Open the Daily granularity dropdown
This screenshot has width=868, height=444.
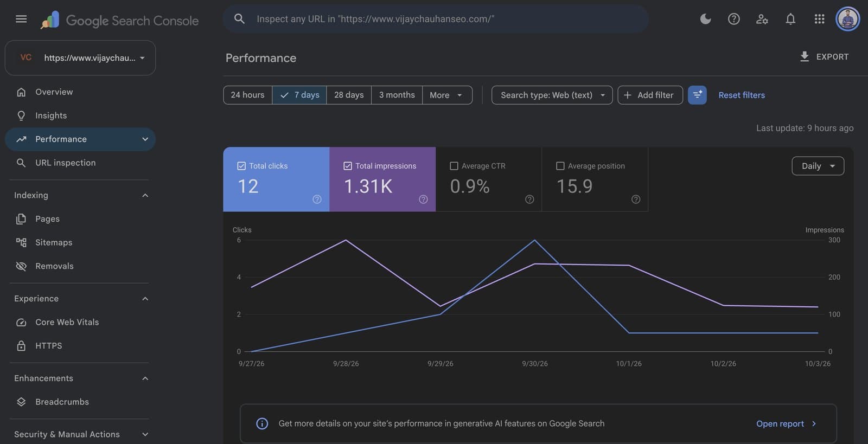(x=818, y=166)
